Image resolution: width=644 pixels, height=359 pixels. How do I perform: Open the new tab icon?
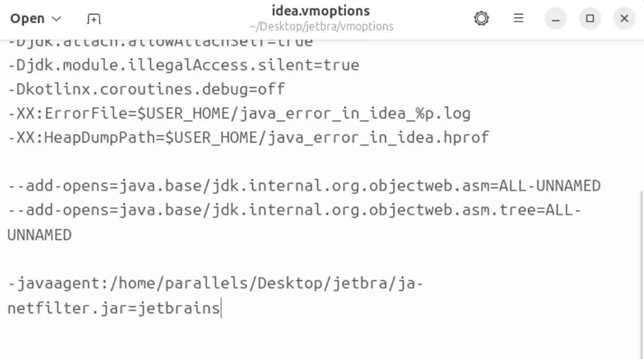94,19
